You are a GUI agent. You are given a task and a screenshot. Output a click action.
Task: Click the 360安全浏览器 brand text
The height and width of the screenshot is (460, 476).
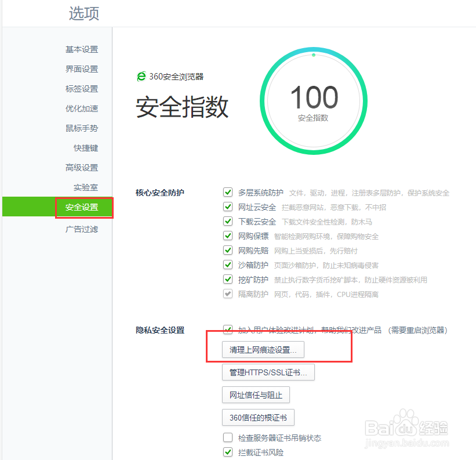(176, 77)
